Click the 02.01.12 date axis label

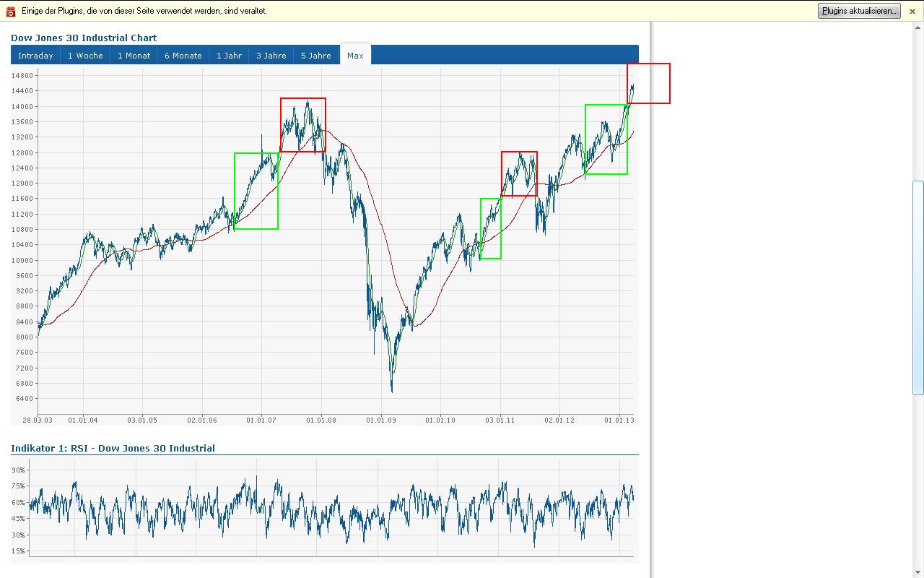[x=559, y=420]
